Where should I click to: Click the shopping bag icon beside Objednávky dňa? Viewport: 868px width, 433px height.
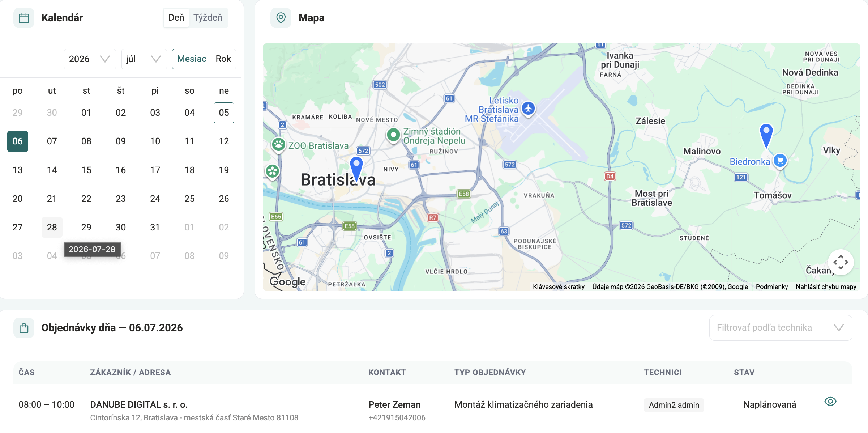[x=24, y=328]
